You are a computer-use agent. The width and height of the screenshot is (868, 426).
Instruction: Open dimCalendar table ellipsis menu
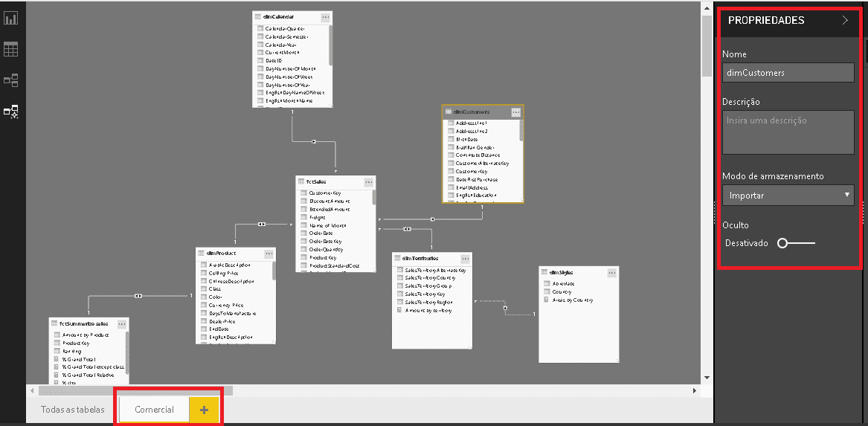point(325,17)
